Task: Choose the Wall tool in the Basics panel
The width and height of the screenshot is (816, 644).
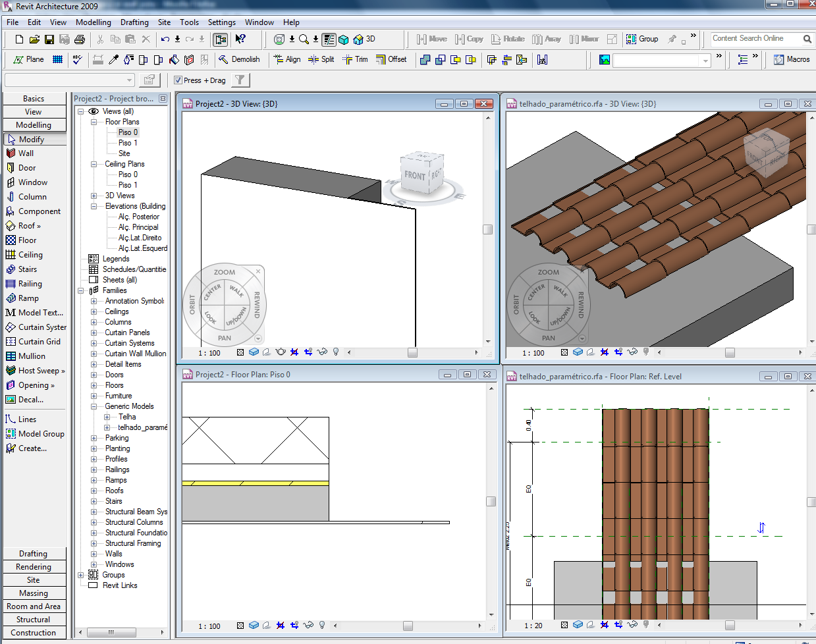Action: coord(26,153)
